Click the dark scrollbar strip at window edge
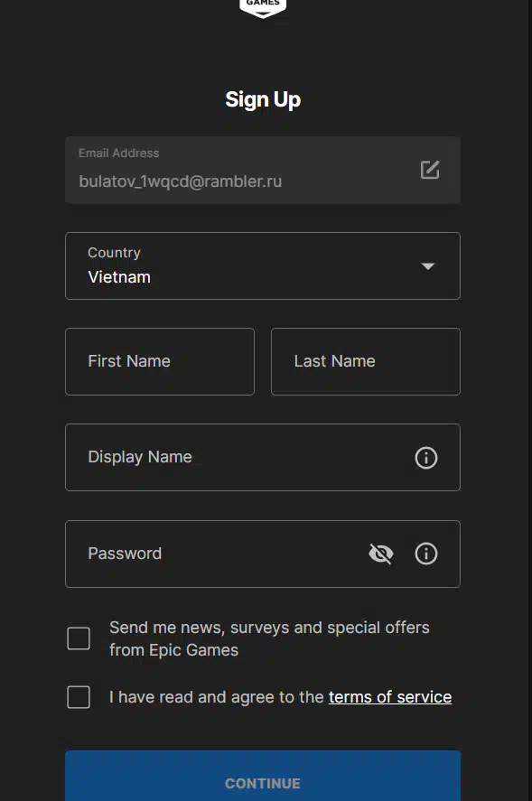The width and height of the screenshot is (532, 801). click(x=530, y=401)
